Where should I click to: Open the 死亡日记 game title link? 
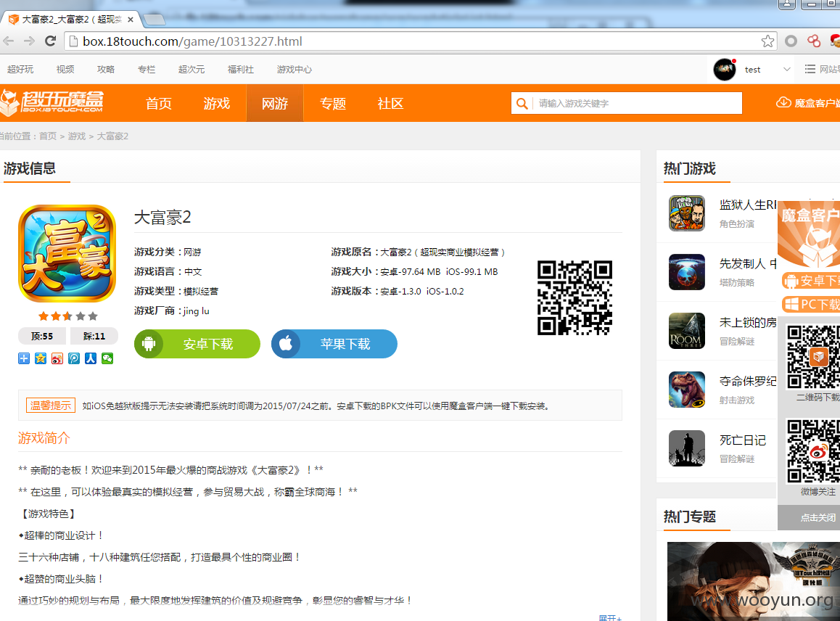(743, 440)
